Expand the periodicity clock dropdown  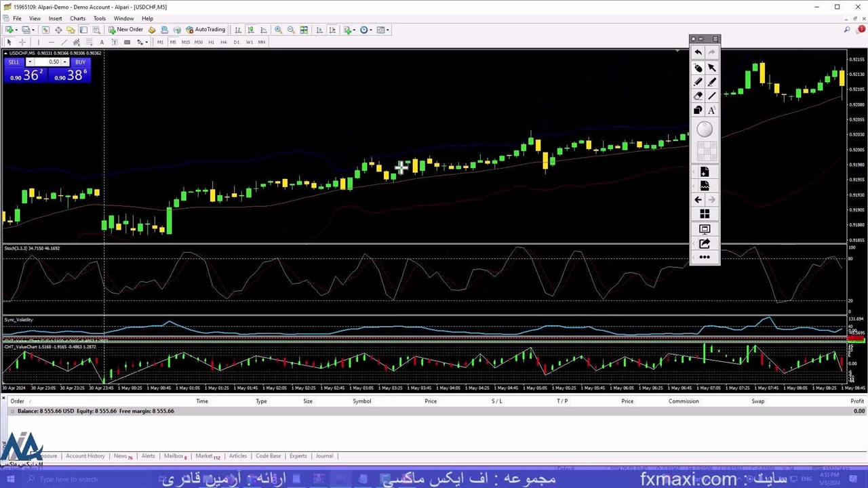click(370, 30)
